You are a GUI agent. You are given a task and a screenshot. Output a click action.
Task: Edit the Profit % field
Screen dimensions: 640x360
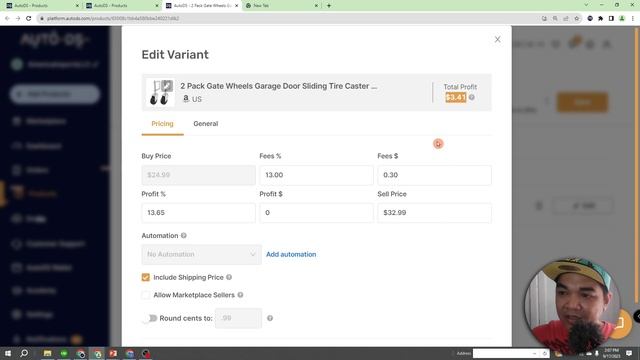[x=198, y=213]
